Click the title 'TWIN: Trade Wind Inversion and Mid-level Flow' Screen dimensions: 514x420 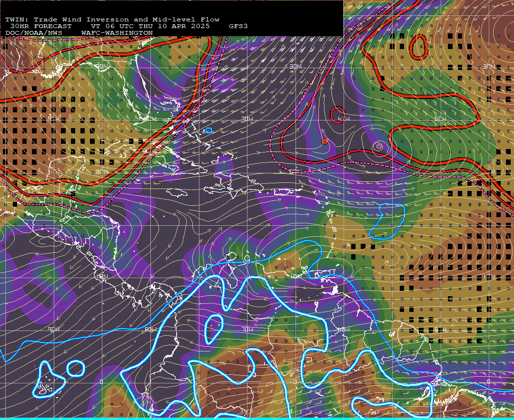tap(112, 20)
